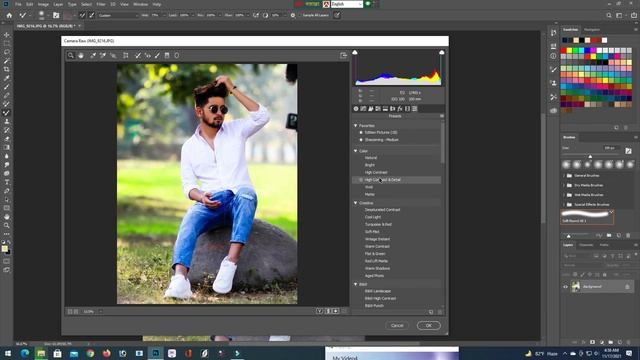Select the Radial Filter tool

[177, 56]
